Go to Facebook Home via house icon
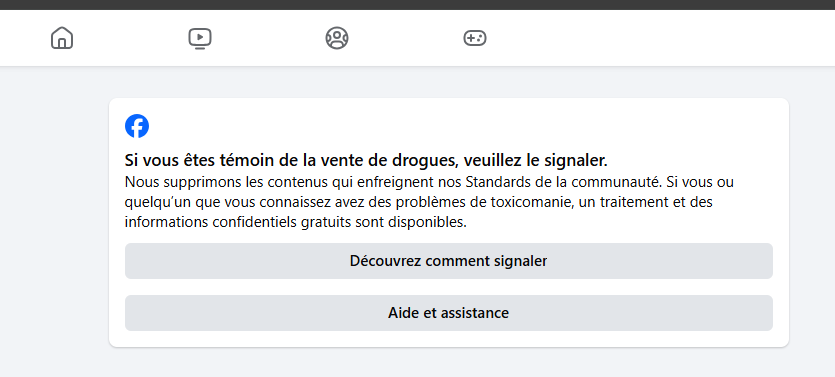Screen dimensions: 835x377 [x=62, y=38]
